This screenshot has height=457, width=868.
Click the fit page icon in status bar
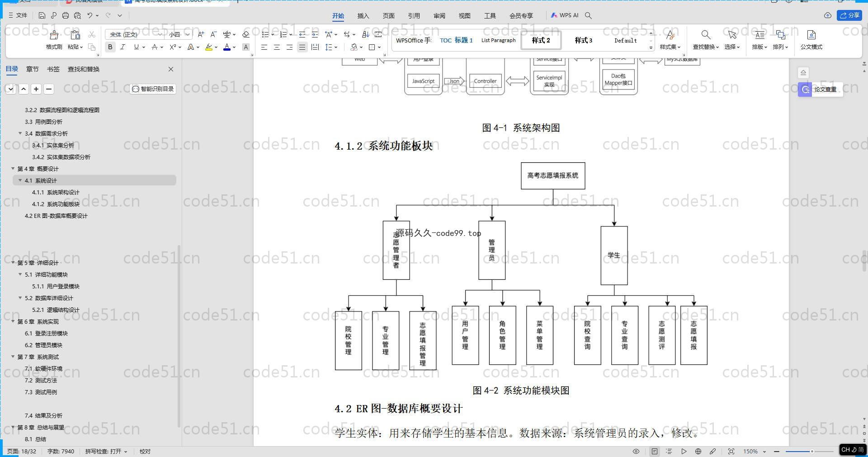pyautogui.click(x=731, y=451)
